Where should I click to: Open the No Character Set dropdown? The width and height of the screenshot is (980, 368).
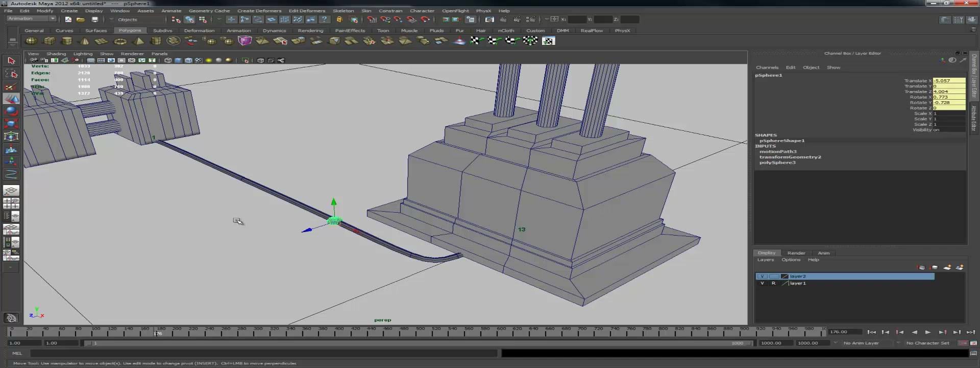pos(927,343)
